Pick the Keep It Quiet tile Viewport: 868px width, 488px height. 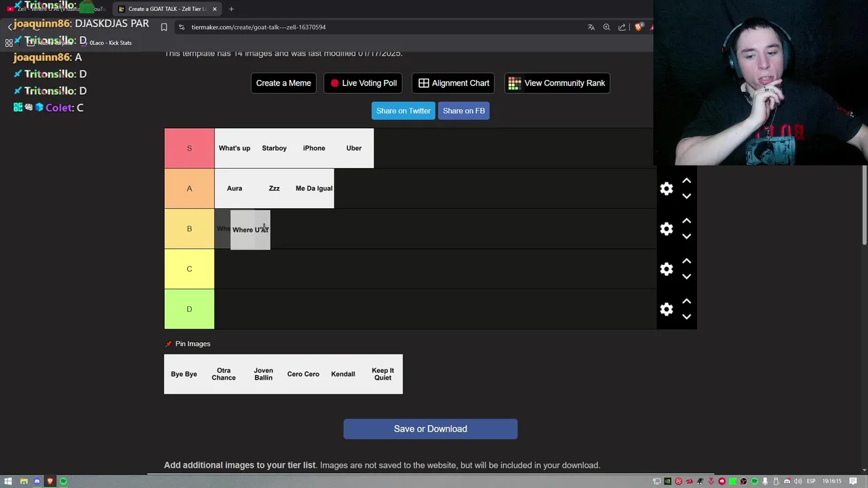click(x=382, y=374)
